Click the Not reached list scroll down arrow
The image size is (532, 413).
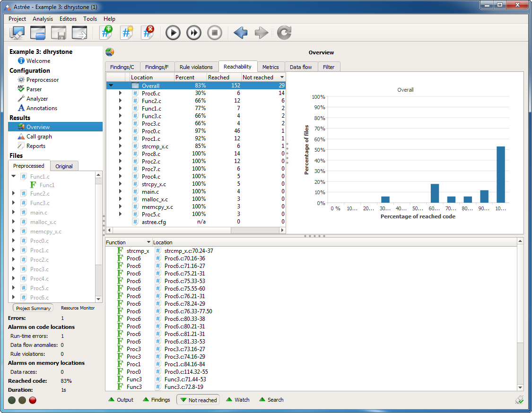(520, 387)
